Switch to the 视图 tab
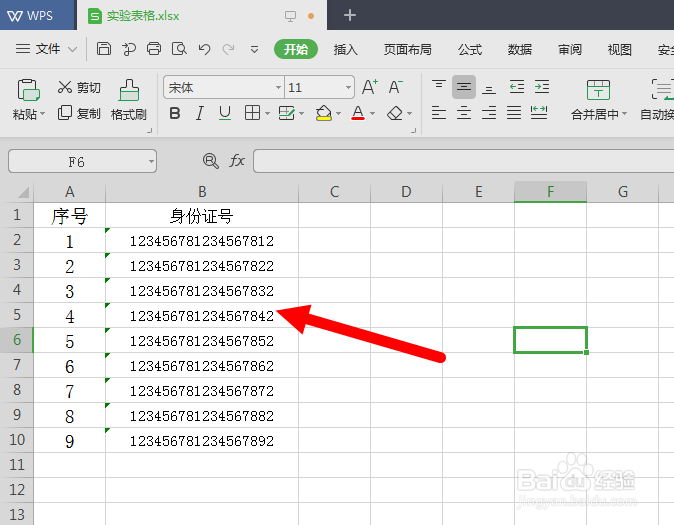Screen dimensions: 674x525 click(619, 50)
